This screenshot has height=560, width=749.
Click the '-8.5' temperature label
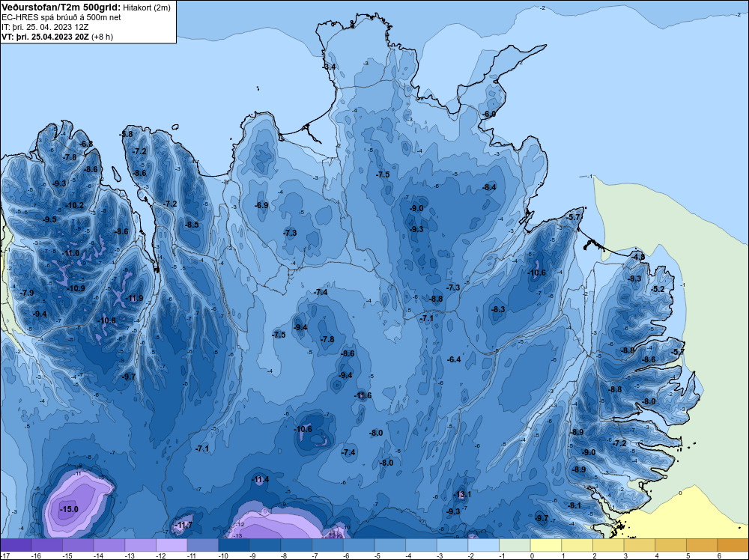point(192,225)
